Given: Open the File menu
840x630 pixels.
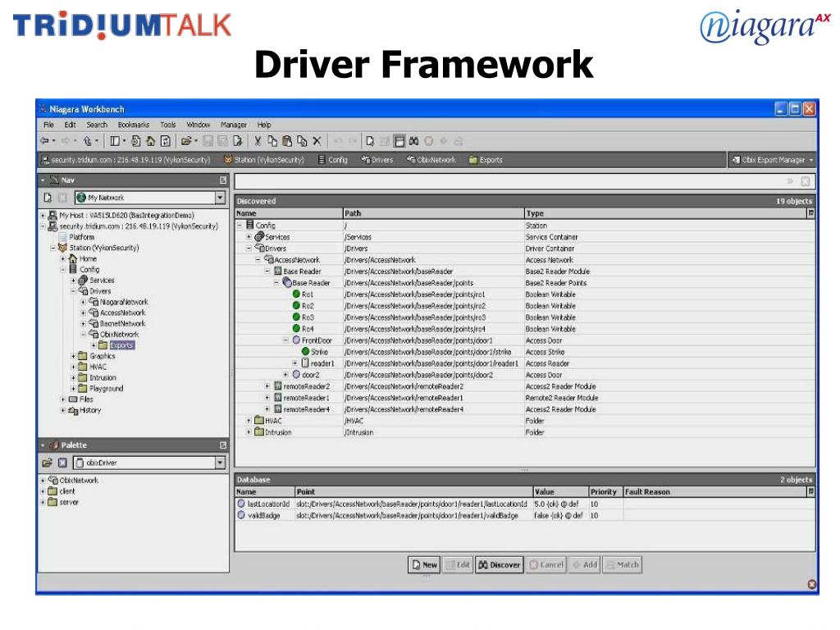Looking at the screenshot, I should click(x=48, y=125).
